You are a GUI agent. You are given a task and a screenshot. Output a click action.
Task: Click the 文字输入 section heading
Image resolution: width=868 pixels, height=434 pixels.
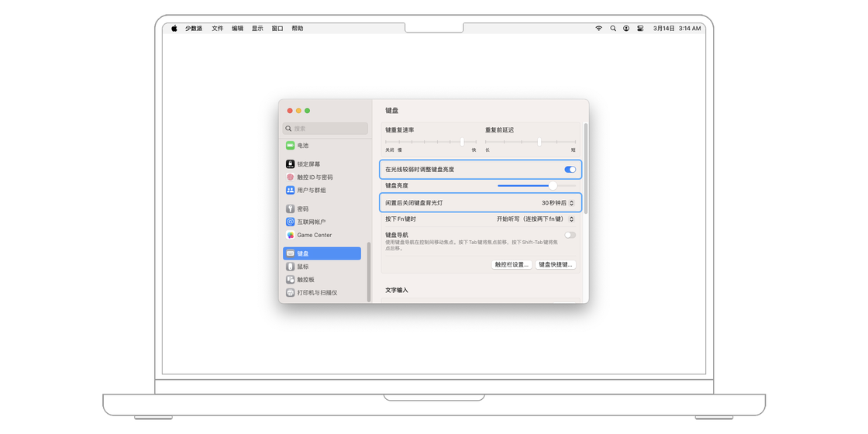(x=397, y=290)
